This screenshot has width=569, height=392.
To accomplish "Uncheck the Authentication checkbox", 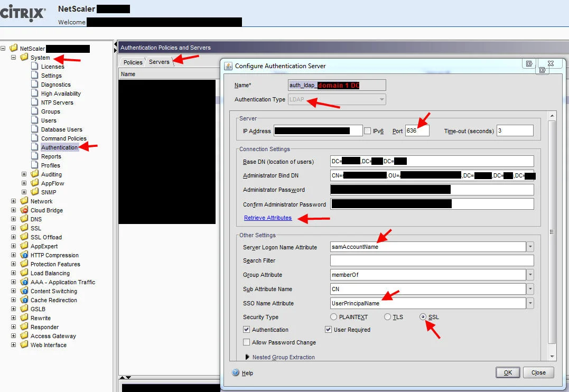I will pos(246,329).
